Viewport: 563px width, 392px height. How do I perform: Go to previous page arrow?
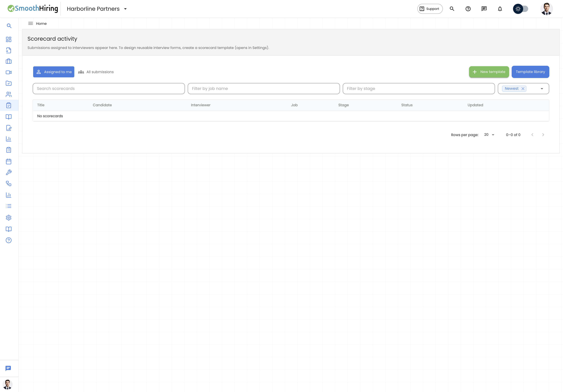(x=532, y=135)
